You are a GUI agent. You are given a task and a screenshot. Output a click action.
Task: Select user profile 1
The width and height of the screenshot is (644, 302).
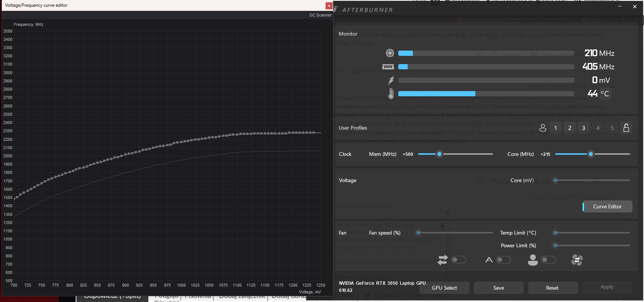pos(556,128)
